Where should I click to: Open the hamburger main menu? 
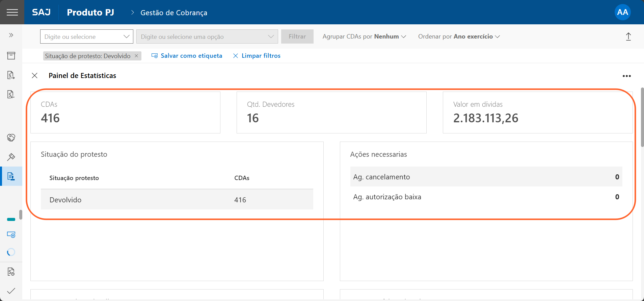(x=12, y=12)
